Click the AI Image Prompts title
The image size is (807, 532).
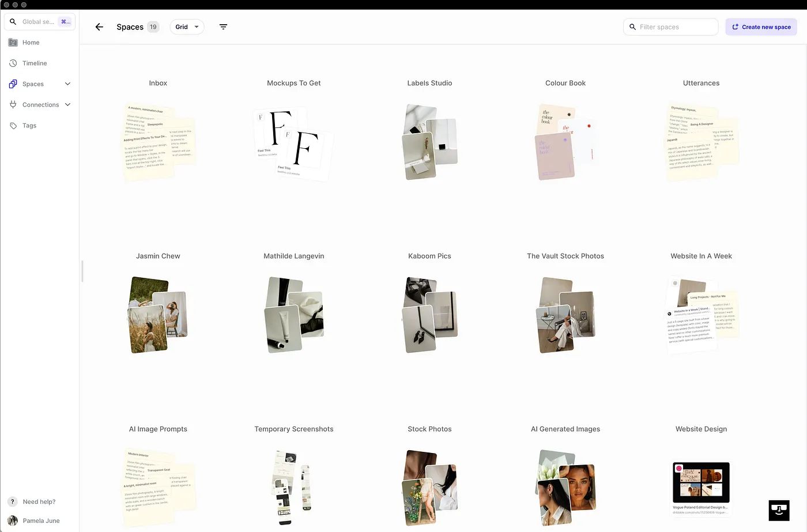click(x=158, y=429)
